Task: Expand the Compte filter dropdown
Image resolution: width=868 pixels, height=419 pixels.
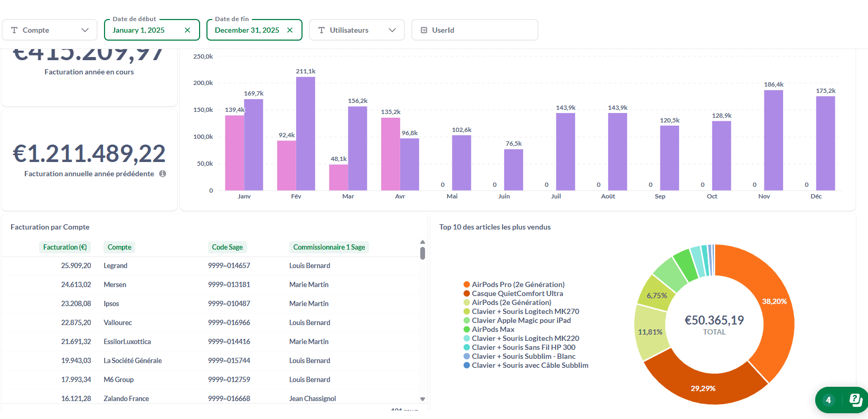Action: pyautogui.click(x=85, y=30)
